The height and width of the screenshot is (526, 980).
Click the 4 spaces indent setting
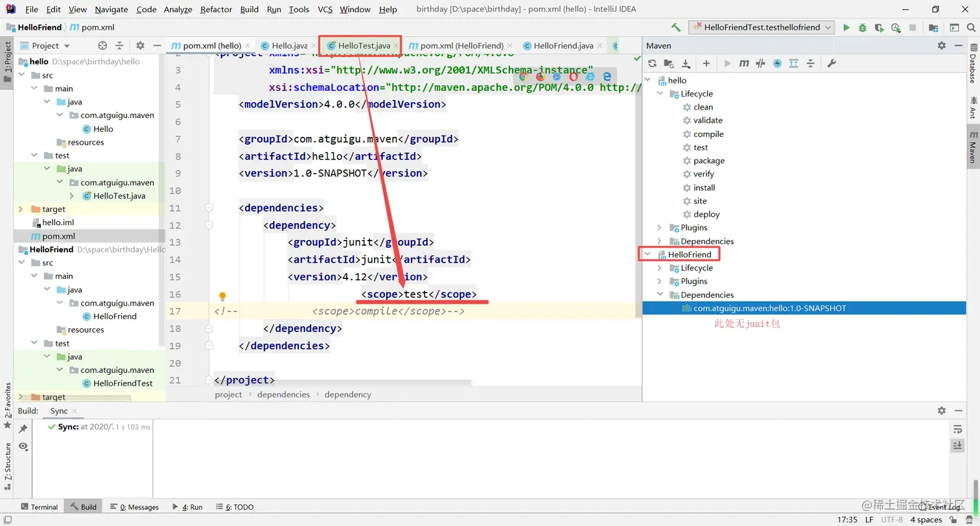pyautogui.click(x=926, y=520)
